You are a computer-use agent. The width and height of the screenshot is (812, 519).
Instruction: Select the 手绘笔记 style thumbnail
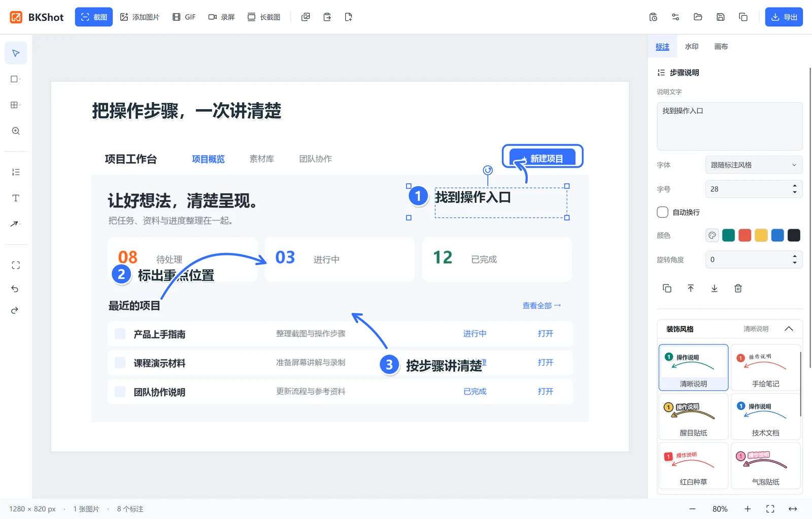coord(765,368)
